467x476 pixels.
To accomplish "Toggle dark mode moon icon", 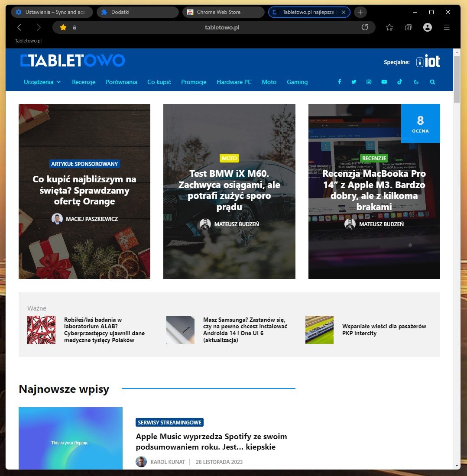I will (x=416, y=82).
